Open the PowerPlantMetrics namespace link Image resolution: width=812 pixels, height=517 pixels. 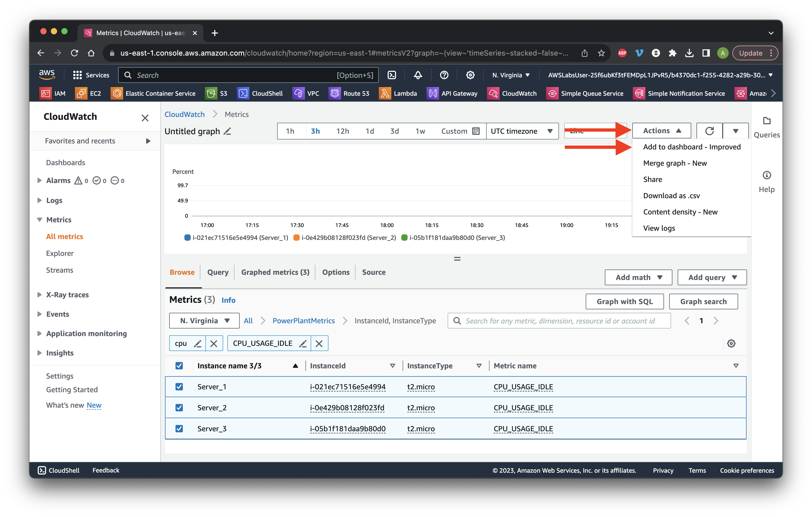point(304,321)
